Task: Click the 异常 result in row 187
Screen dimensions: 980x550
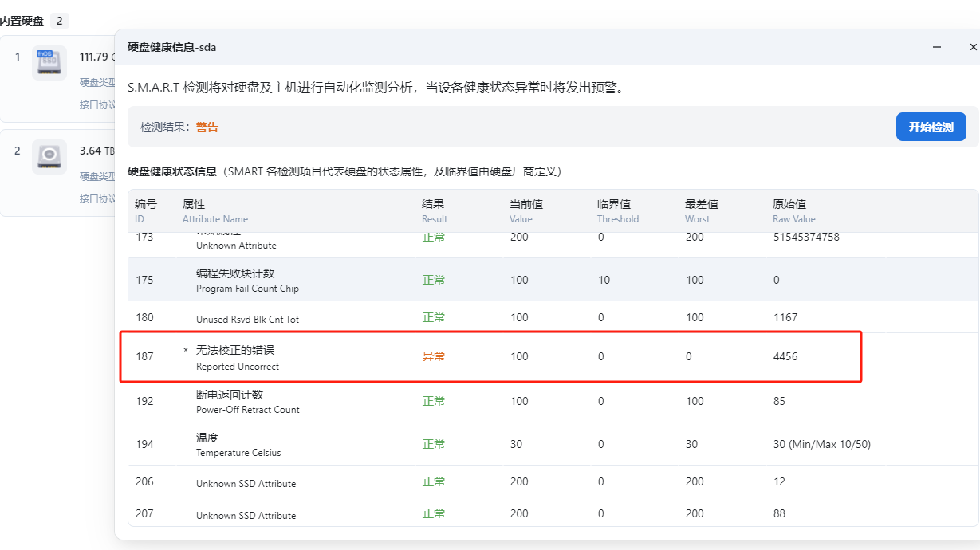Action: click(434, 356)
